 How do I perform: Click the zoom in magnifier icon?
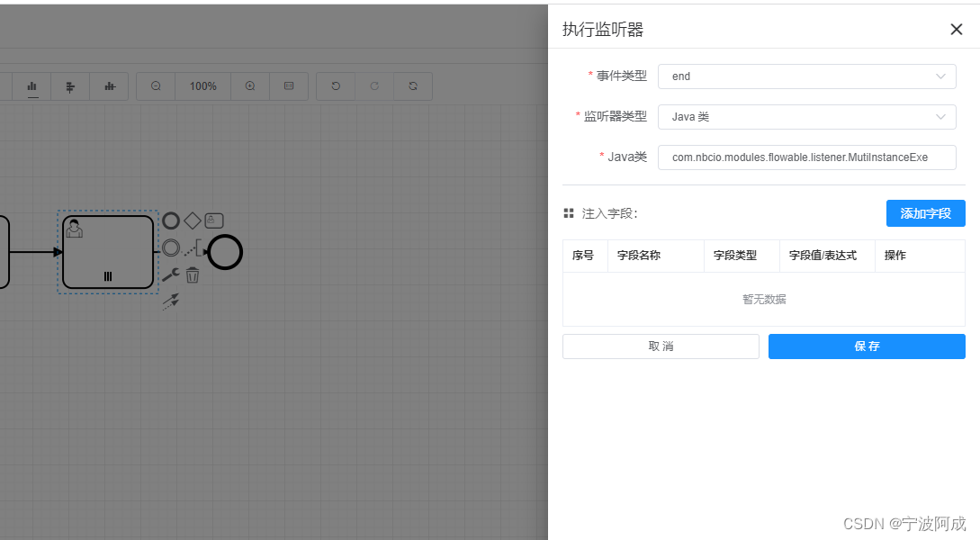coord(249,86)
